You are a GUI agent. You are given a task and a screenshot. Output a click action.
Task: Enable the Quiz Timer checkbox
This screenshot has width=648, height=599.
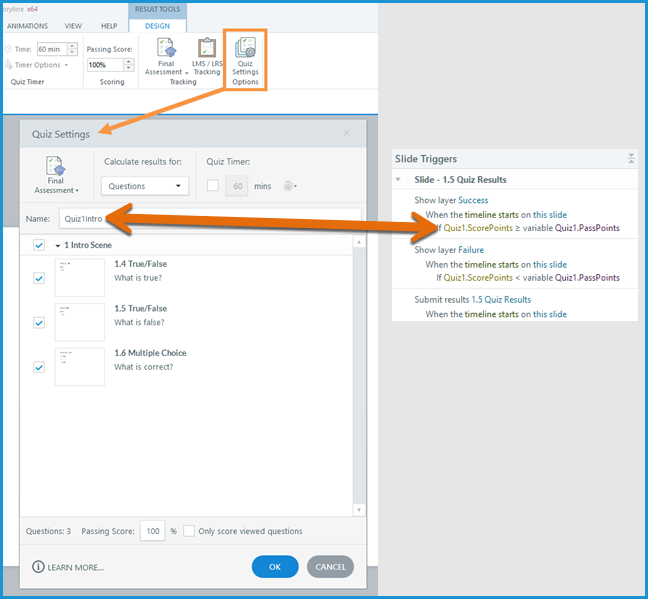212,186
